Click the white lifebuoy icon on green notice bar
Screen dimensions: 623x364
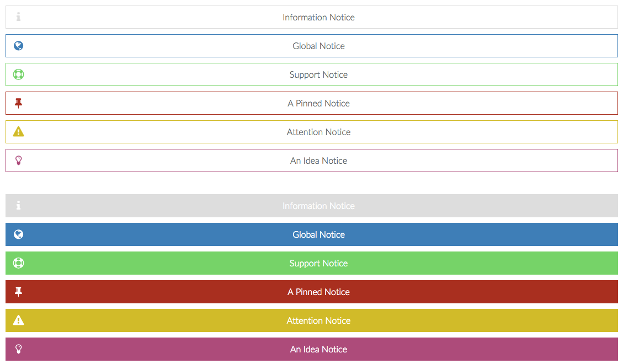[x=18, y=263]
